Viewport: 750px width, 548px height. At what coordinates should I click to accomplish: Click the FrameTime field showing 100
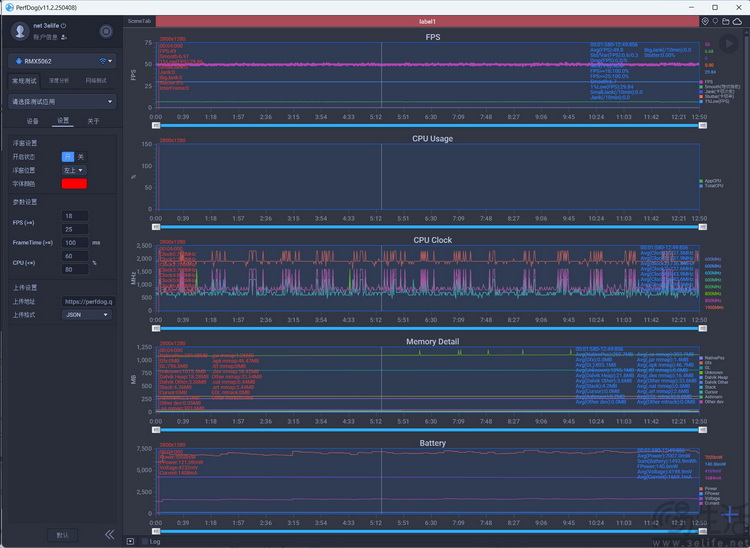[75, 242]
